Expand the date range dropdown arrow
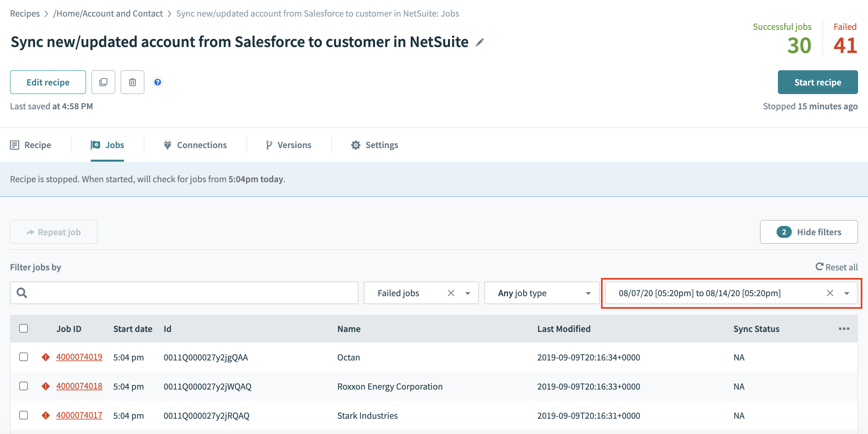Screen dimensions: 868x434 (846, 293)
